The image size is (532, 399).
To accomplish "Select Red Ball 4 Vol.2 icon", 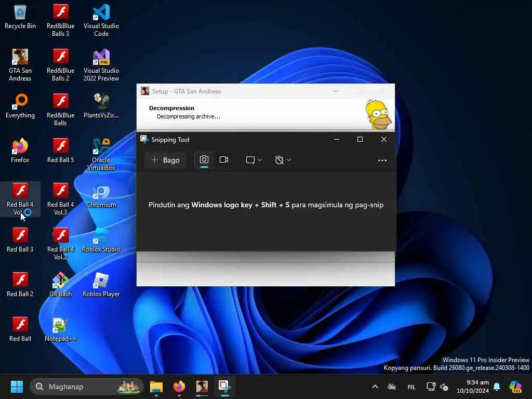I will point(60,244).
